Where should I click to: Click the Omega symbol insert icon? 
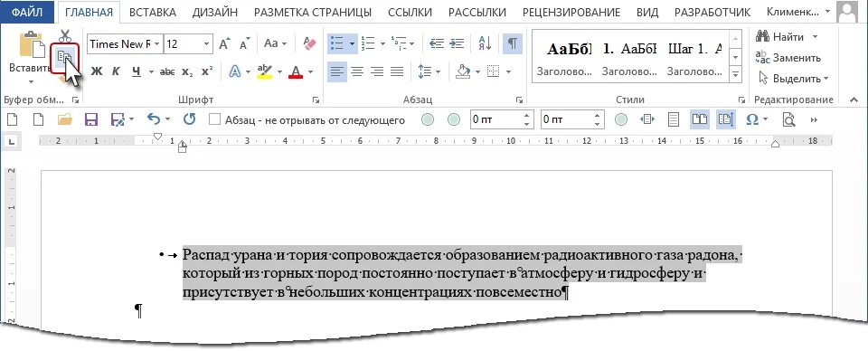[x=752, y=119]
